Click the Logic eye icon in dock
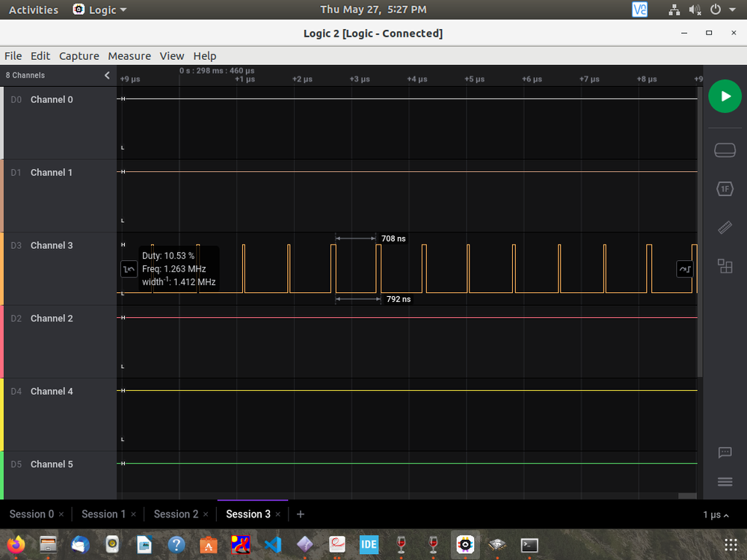 tap(465, 544)
